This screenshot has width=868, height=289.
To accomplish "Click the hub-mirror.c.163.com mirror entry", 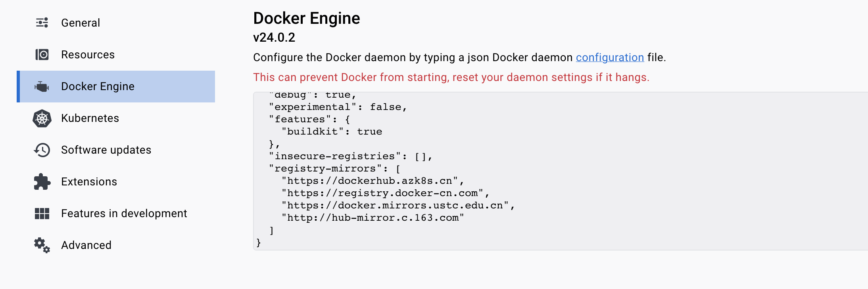I will click(x=373, y=218).
